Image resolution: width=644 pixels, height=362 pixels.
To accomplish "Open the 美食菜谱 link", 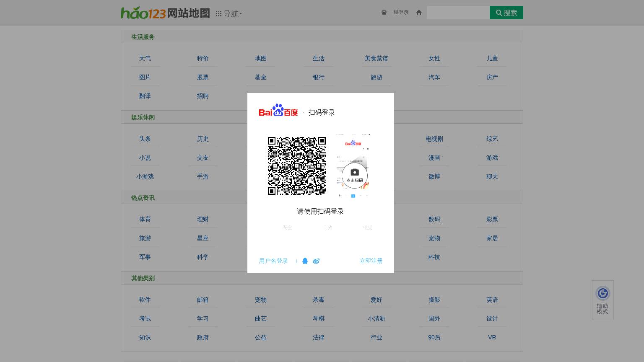I will (377, 58).
